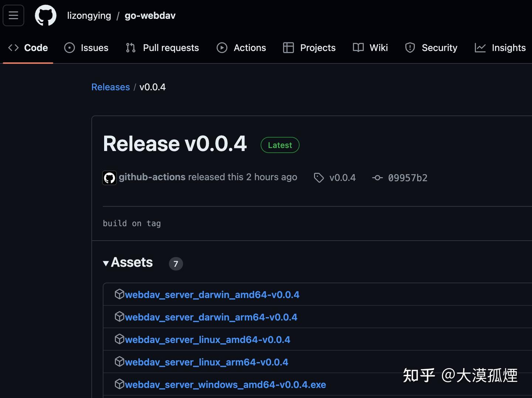The image size is (532, 398).
Task: Click the Code tab angle-brackets icon
Action: [13, 48]
